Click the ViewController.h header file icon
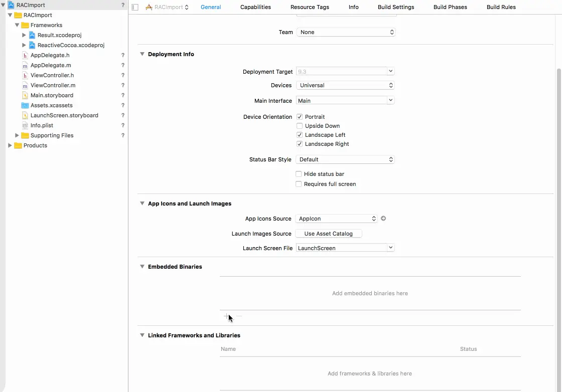562x392 pixels. tap(25, 75)
